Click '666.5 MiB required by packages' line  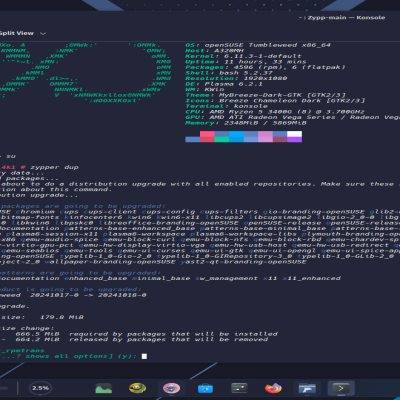pos(147,334)
